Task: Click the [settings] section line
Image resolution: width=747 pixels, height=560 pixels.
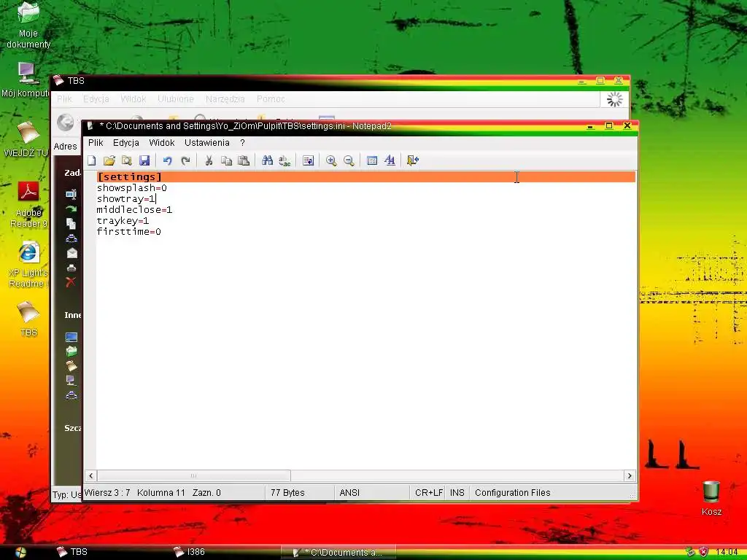Action: coord(366,176)
